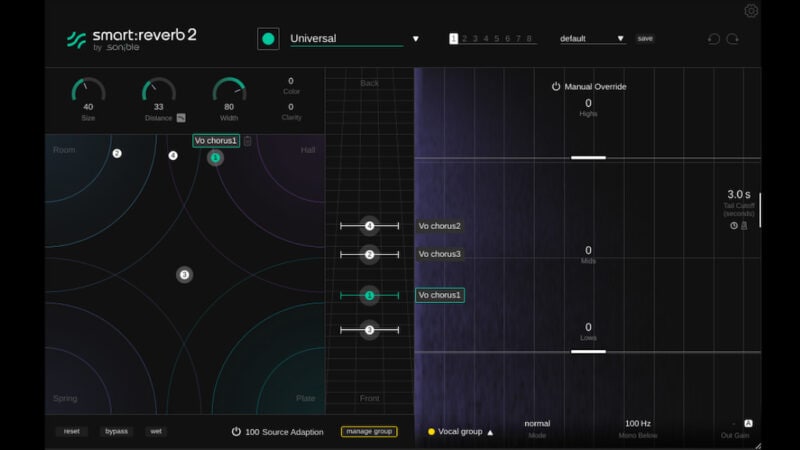Click the Highs value 0
The height and width of the screenshot is (450, 800).
pos(588,104)
